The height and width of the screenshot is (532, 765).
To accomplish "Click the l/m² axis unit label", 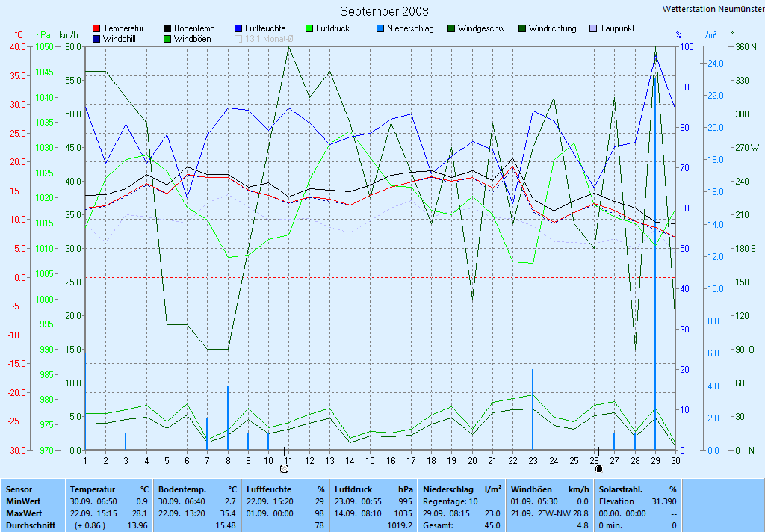I will (710, 34).
